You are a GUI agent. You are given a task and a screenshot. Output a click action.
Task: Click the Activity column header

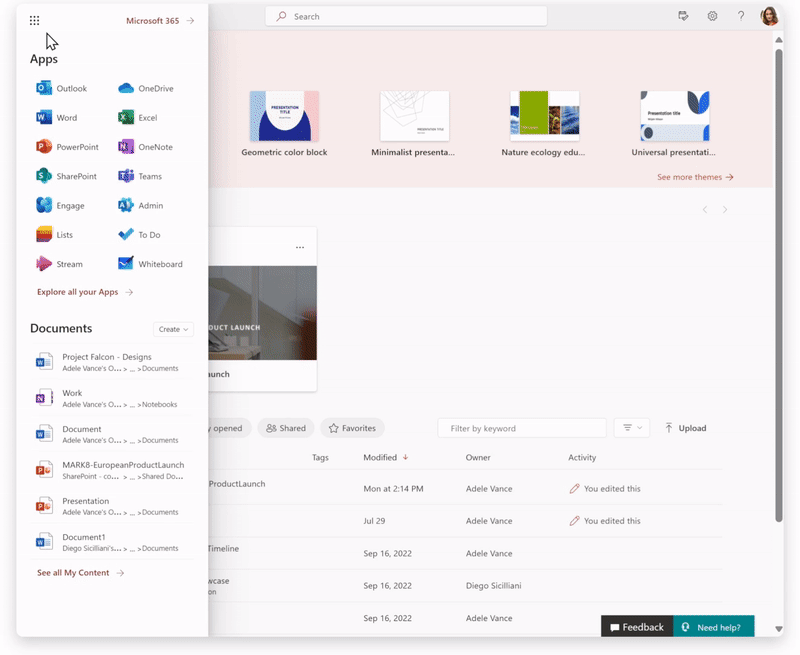[582, 458]
